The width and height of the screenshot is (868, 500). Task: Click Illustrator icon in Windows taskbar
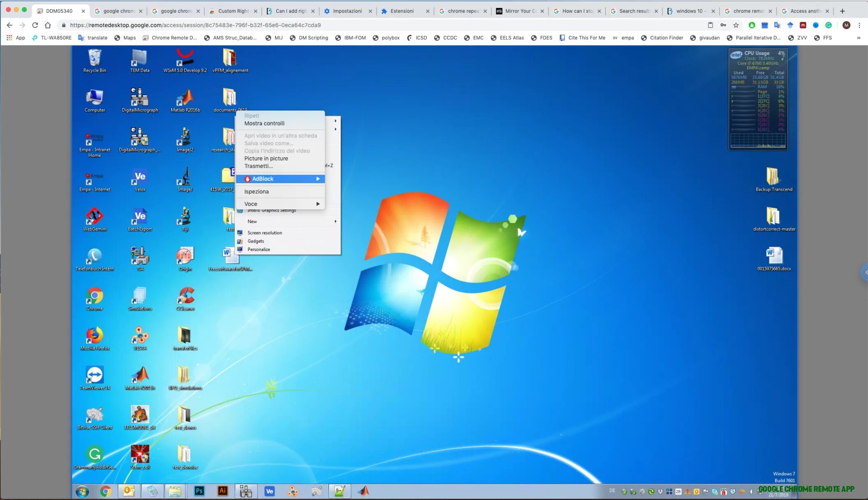point(222,491)
